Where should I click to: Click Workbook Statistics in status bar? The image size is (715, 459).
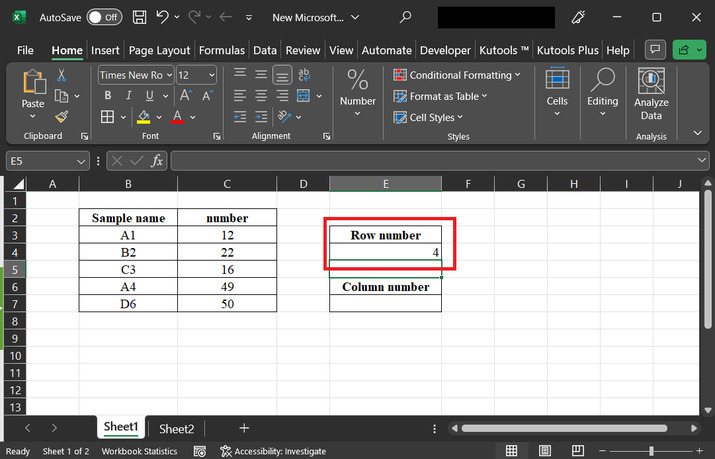(x=139, y=451)
